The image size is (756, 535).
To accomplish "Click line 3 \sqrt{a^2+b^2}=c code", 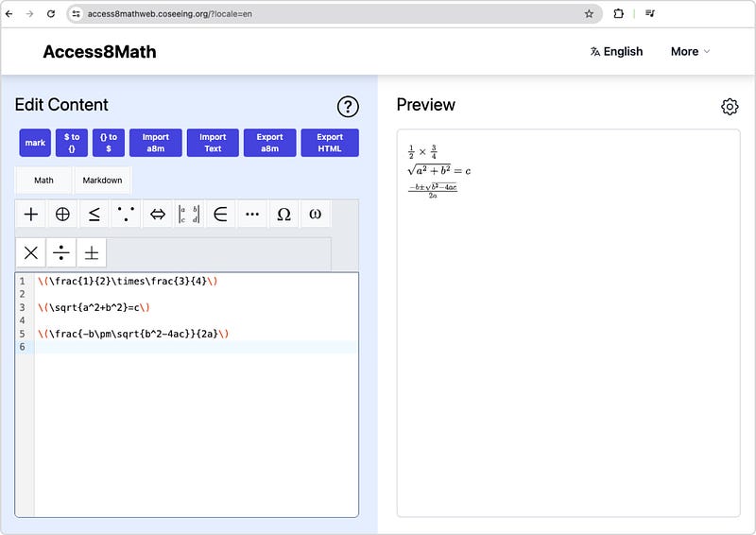I will pos(94,307).
